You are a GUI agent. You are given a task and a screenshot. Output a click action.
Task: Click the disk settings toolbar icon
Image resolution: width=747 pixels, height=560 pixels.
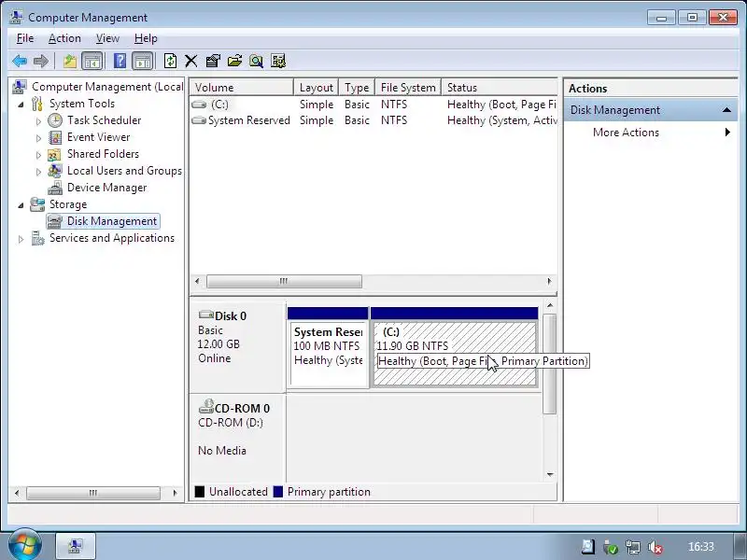[x=278, y=61]
